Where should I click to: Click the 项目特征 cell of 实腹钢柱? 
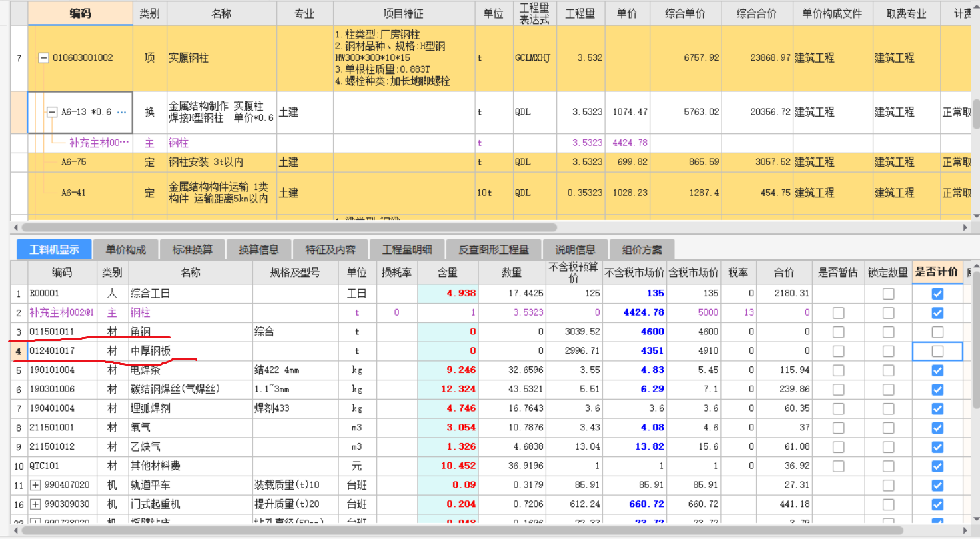point(404,58)
